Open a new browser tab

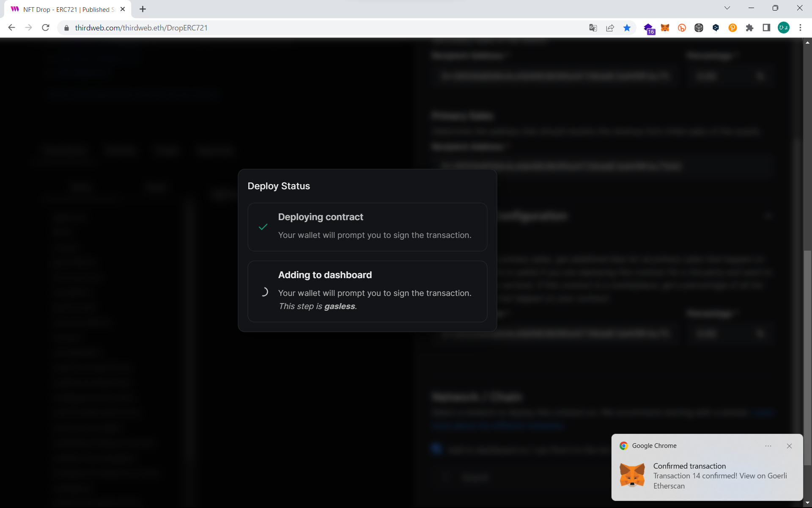[x=143, y=9]
